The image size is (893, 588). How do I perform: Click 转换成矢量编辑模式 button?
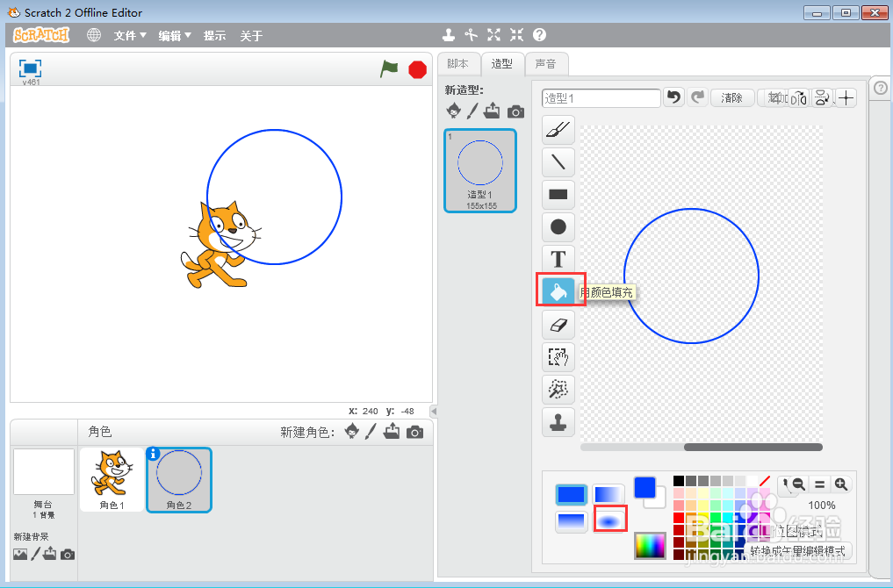pos(797,551)
